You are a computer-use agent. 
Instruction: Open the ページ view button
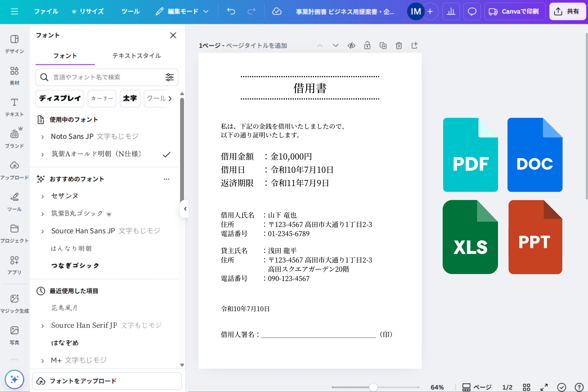[x=477, y=387]
